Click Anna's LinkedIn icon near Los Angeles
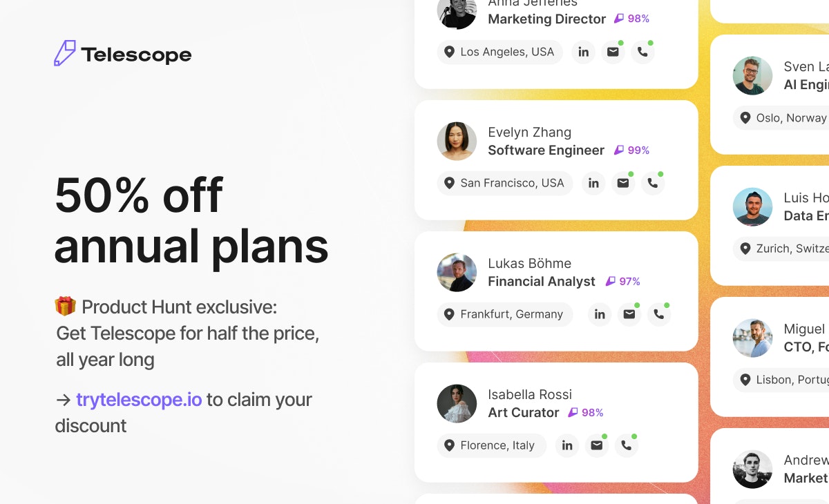Screen dimensions: 829x504 coord(584,52)
